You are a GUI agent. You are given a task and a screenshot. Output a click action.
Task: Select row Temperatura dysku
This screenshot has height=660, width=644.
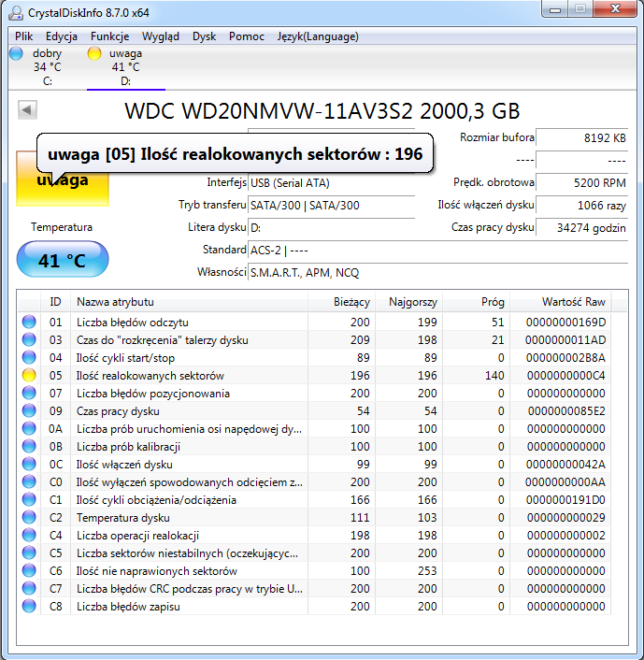314,517
